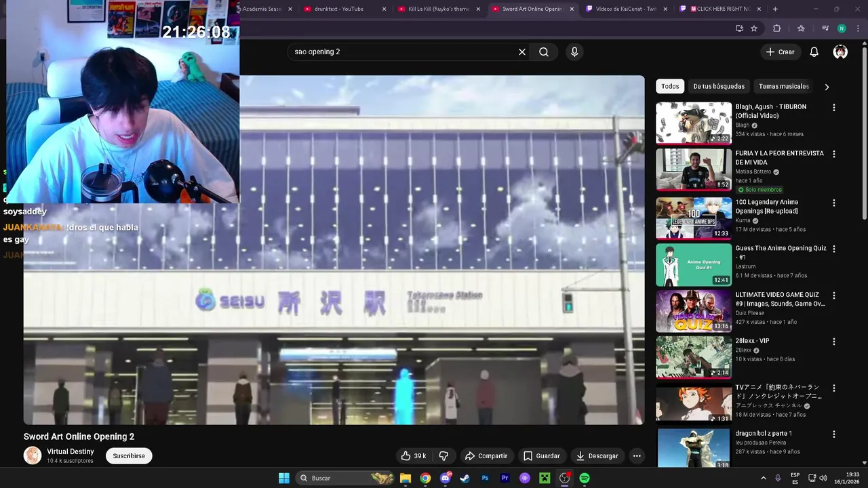Click the Suscribirse button
868x488 pixels.
[129, 456]
